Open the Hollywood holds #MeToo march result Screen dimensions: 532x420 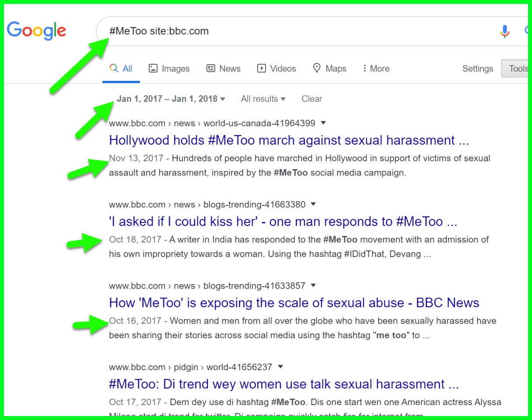point(289,140)
